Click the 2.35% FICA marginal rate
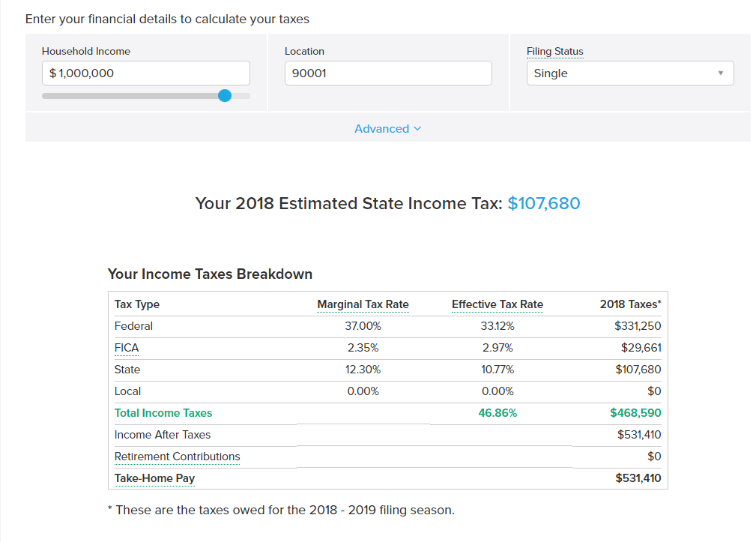This screenshot has height=542, width=756. (363, 348)
